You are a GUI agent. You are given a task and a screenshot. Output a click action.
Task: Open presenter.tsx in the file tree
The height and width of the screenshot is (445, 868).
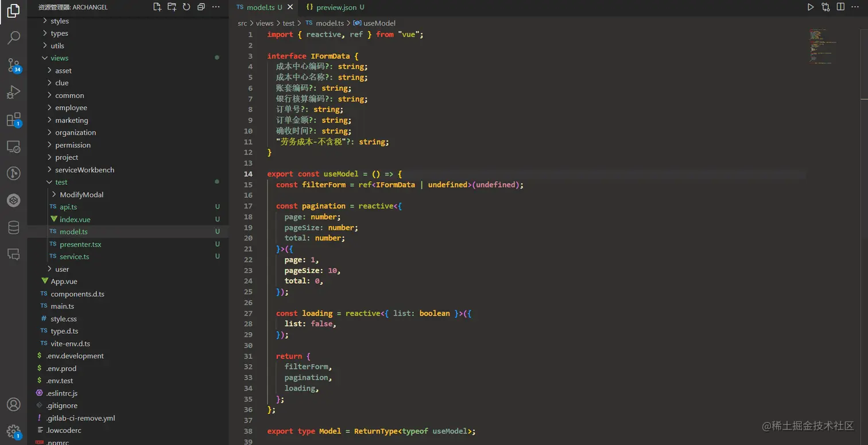pos(127,244)
